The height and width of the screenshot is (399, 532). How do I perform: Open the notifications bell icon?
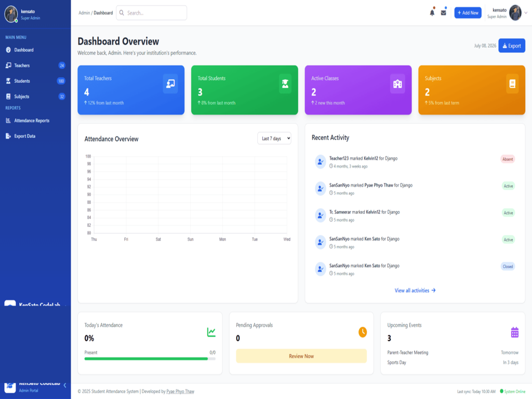(432, 13)
